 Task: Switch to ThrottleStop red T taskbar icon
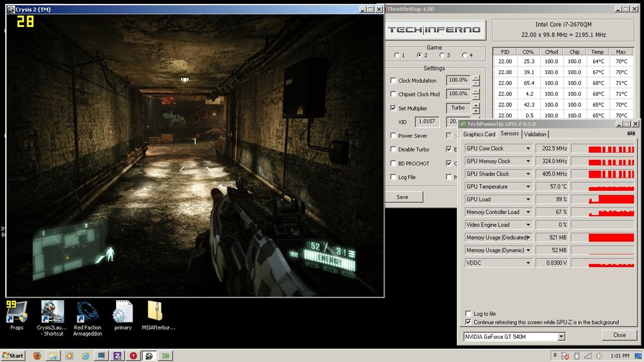133,356
